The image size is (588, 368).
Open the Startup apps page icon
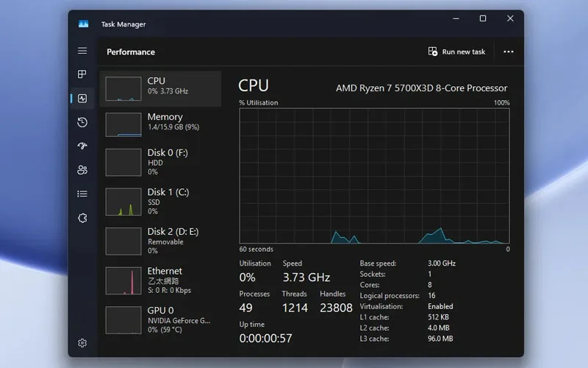click(x=82, y=146)
